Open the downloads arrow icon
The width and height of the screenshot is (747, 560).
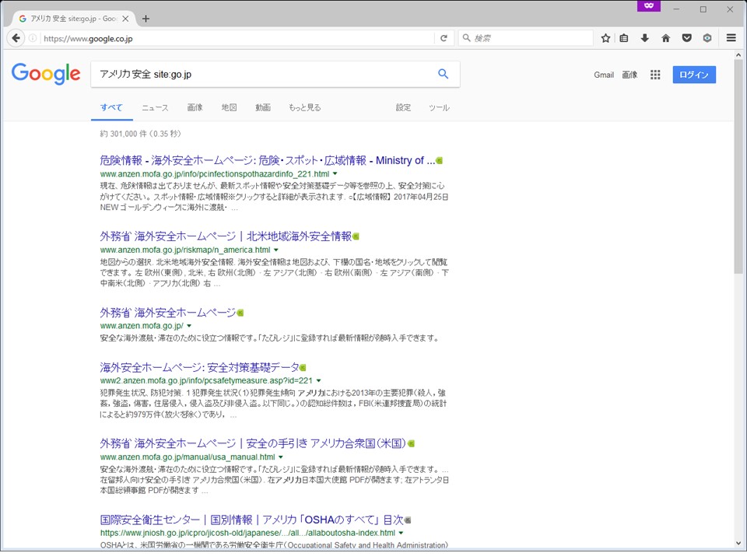pos(644,38)
